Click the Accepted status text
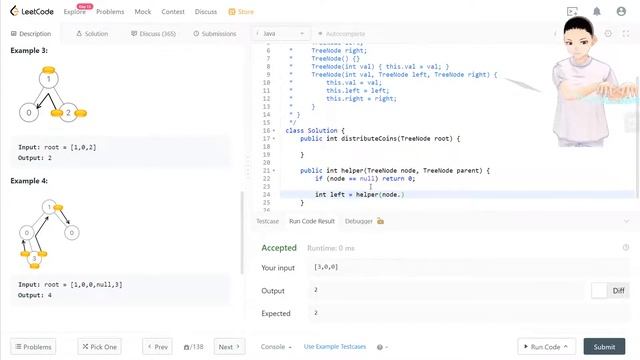Image resolution: width=640 pixels, height=360 pixels. click(279, 248)
